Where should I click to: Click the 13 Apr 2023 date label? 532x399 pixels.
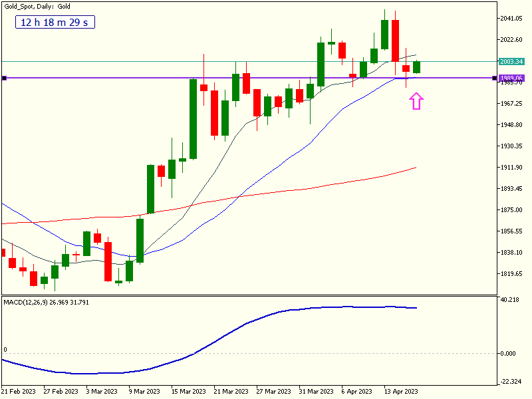point(401,392)
